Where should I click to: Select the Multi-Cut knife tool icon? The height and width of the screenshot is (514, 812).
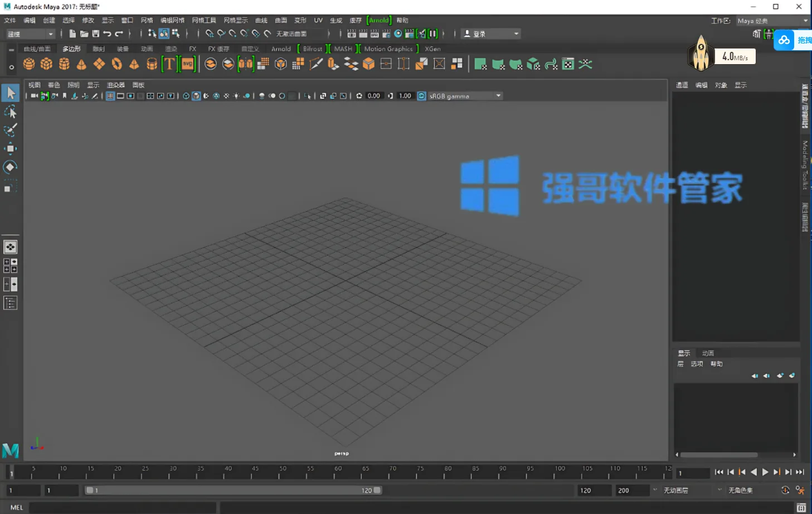pos(315,64)
